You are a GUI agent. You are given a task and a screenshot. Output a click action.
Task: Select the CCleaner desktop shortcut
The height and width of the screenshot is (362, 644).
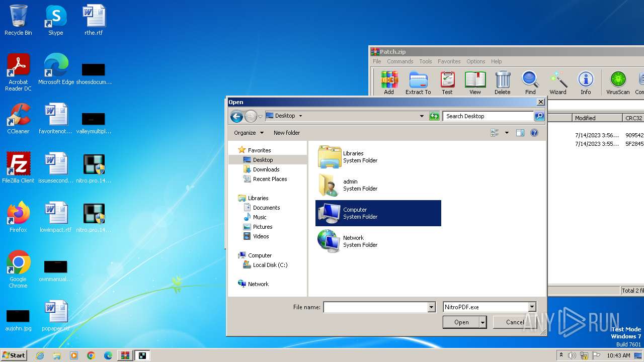(x=18, y=119)
